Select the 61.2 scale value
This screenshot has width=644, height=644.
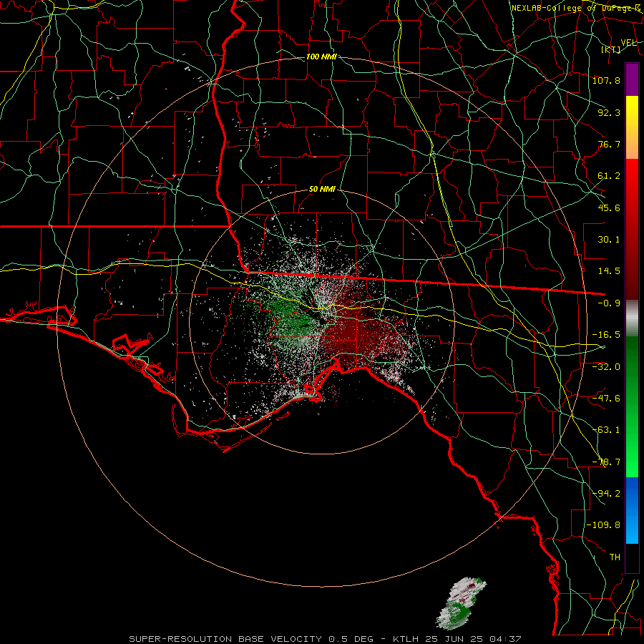pyautogui.click(x=609, y=176)
